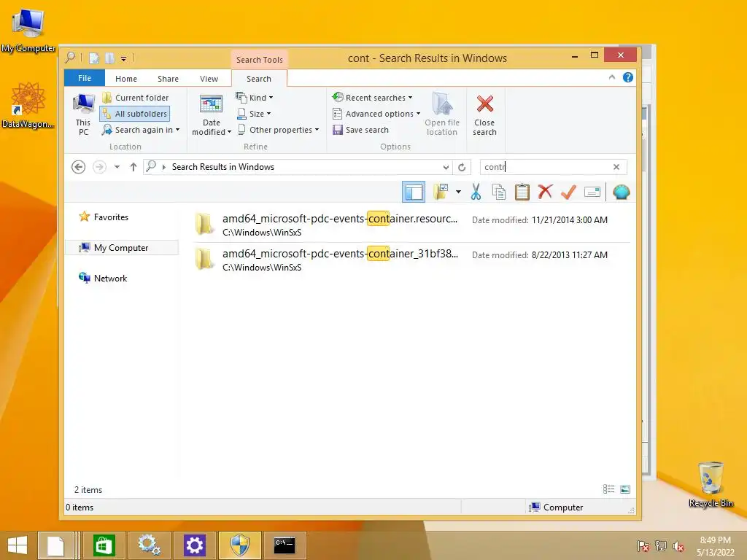
Task: Toggle All subfolders search scope
Action: pyautogui.click(x=135, y=114)
